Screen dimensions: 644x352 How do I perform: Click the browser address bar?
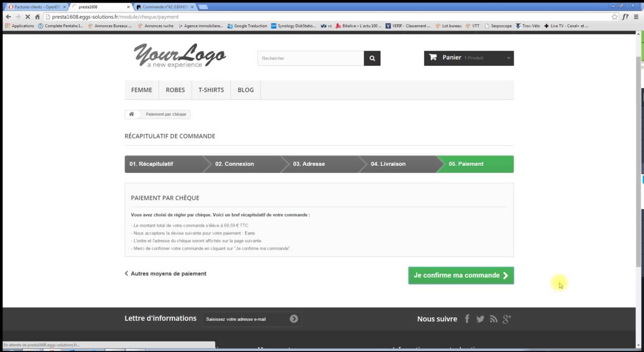click(x=326, y=17)
